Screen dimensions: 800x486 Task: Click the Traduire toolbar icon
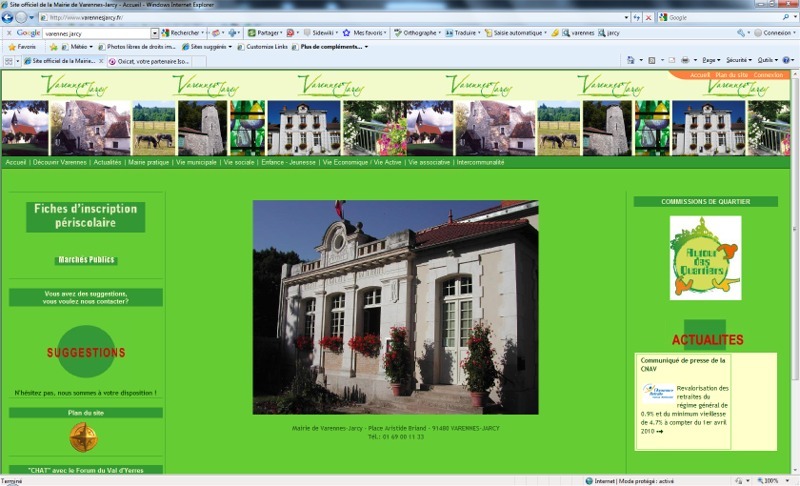(x=449, y=33)
